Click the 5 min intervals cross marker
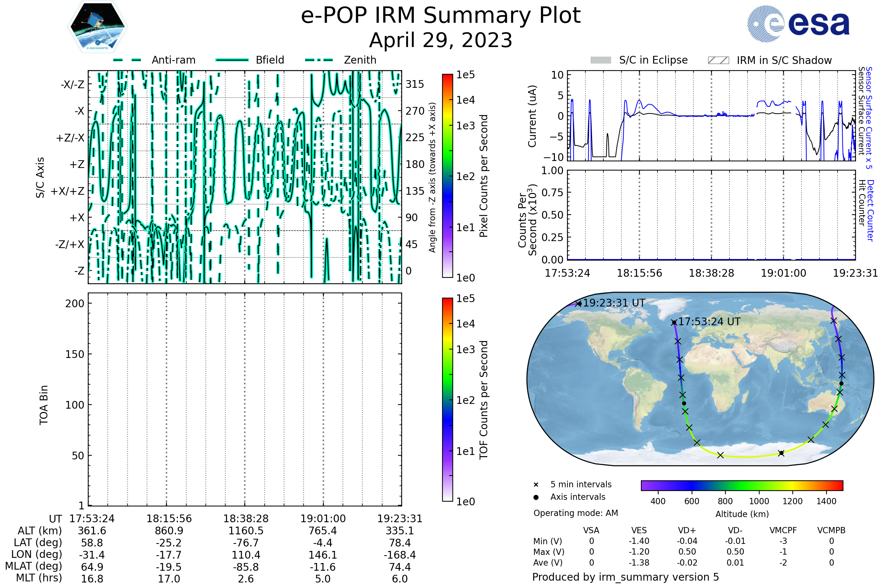882x588 pixels. (536, 484)
